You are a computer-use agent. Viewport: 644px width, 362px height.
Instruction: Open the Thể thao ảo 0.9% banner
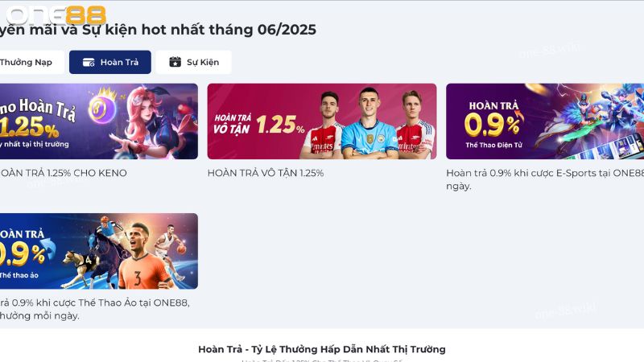(x=98, y=251)
